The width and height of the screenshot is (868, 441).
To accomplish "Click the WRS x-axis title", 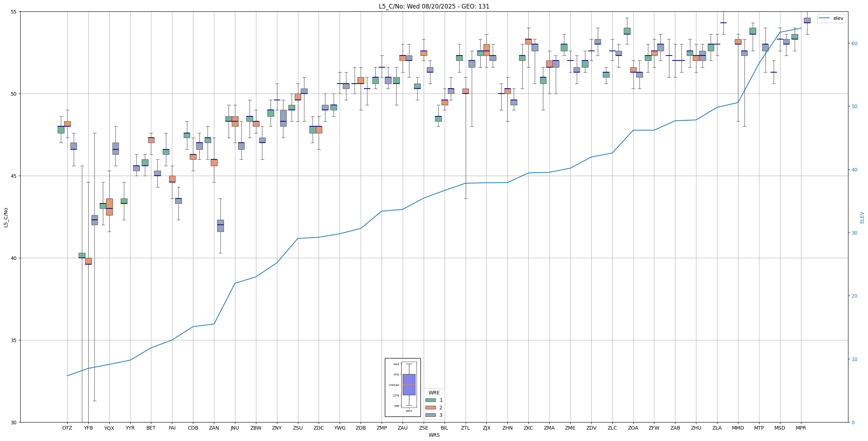I will coord(434,435).
